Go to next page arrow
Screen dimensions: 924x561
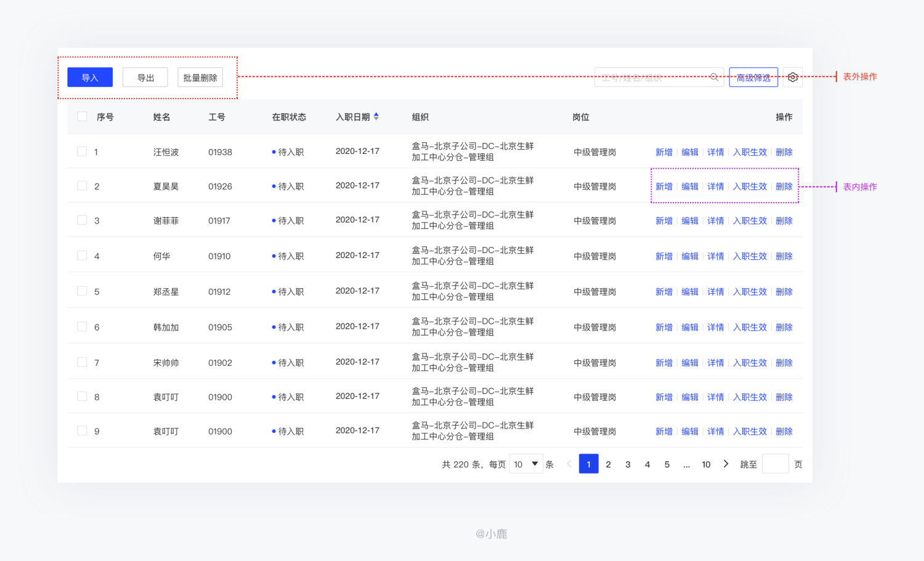tap(726, 464)
